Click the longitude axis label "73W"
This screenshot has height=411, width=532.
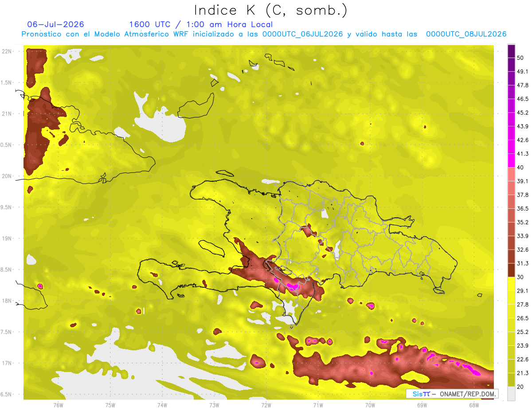(214, 405)
